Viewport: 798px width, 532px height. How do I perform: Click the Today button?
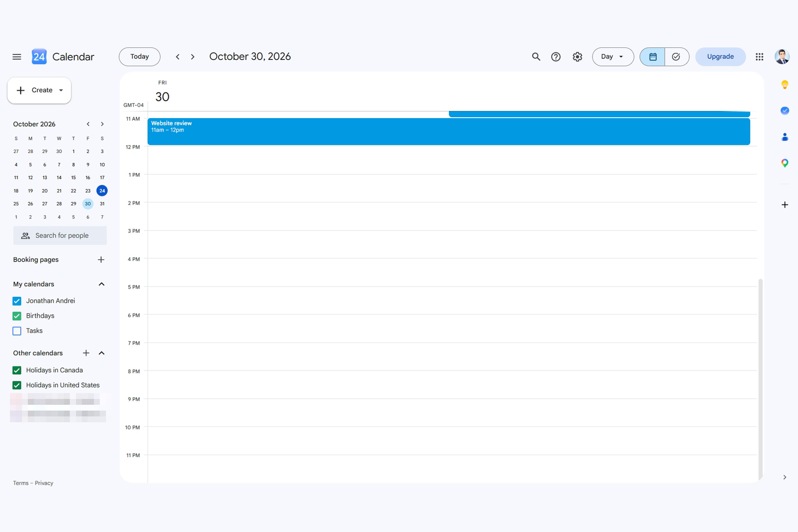point(140,57)
